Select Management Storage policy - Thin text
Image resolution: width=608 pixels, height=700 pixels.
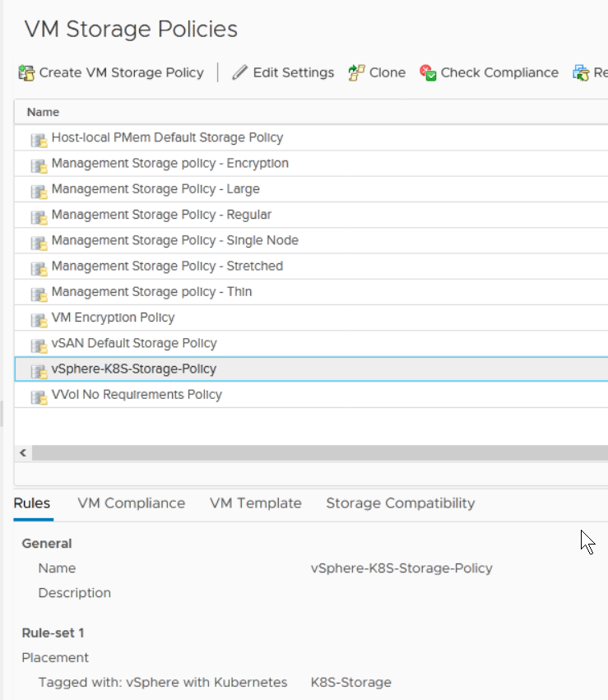click(151, 292)
